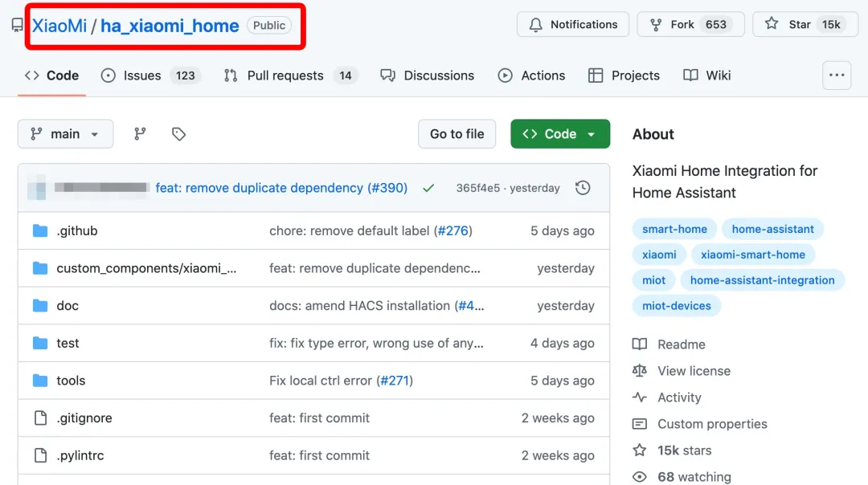Open the #271 link in tools row
This screenshot has width=868, height=485.
coord(395,381)
